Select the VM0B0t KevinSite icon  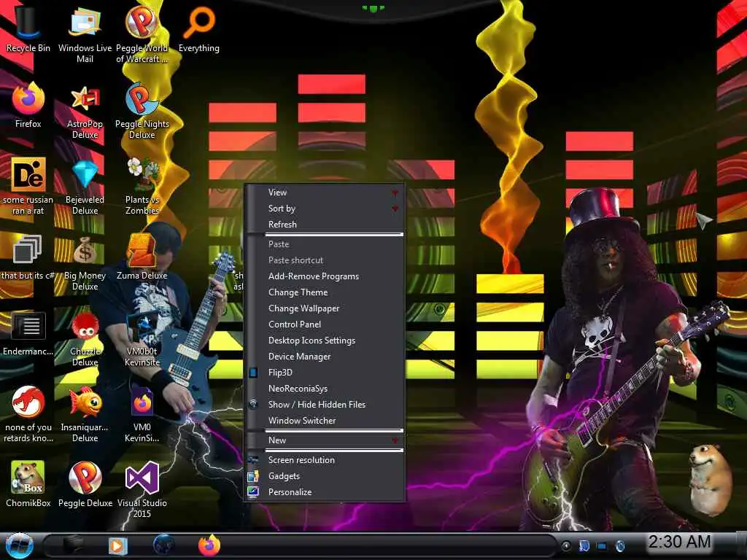pos(142,338)
